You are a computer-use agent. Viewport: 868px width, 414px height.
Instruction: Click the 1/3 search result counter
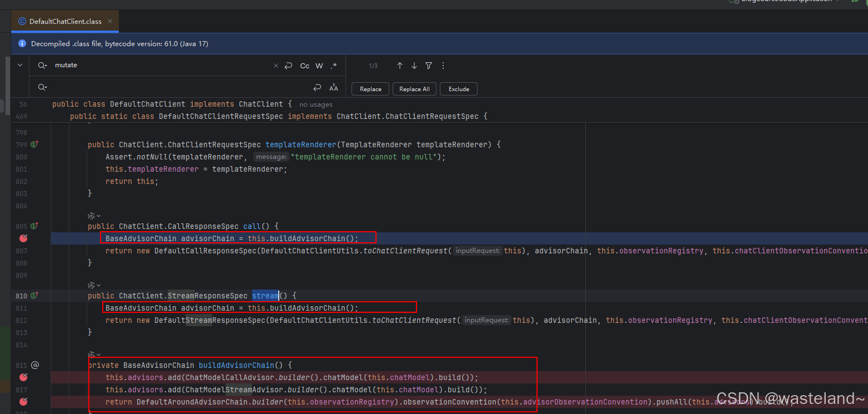coord(373,66)
